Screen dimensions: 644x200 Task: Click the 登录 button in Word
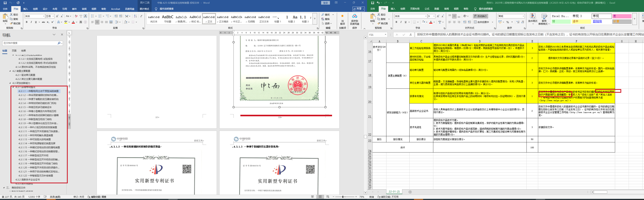tap(325, 3)
